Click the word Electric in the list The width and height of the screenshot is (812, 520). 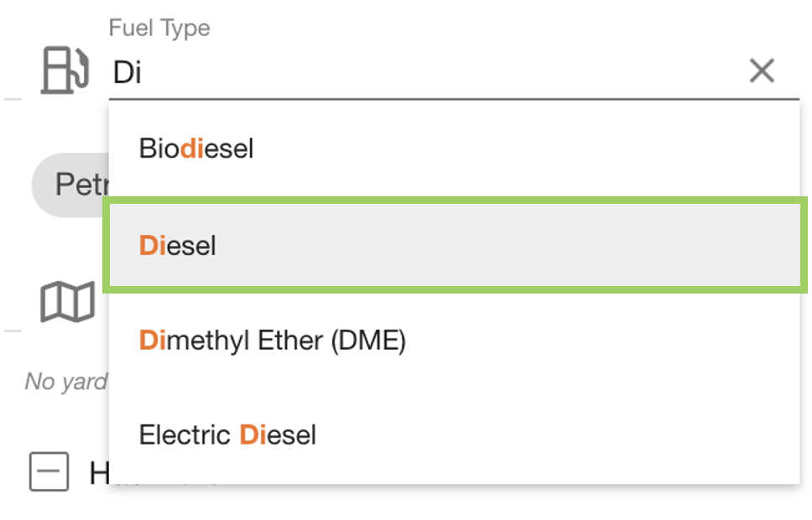tap(185, 435)
